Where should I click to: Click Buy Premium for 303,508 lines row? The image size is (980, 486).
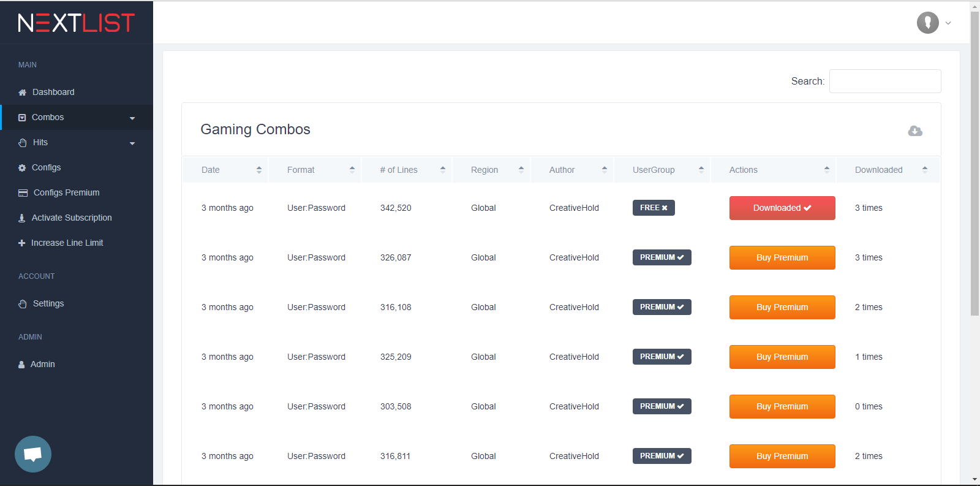point(782,406)
